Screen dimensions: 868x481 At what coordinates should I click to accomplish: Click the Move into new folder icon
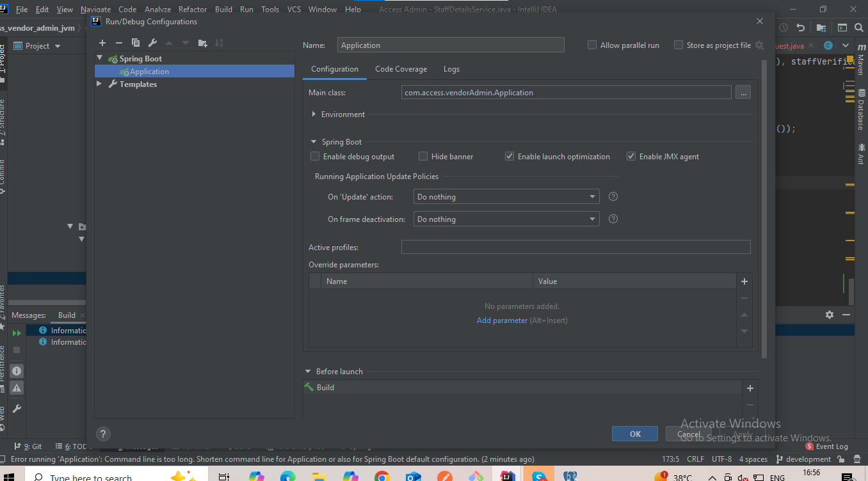click(203, 43)
